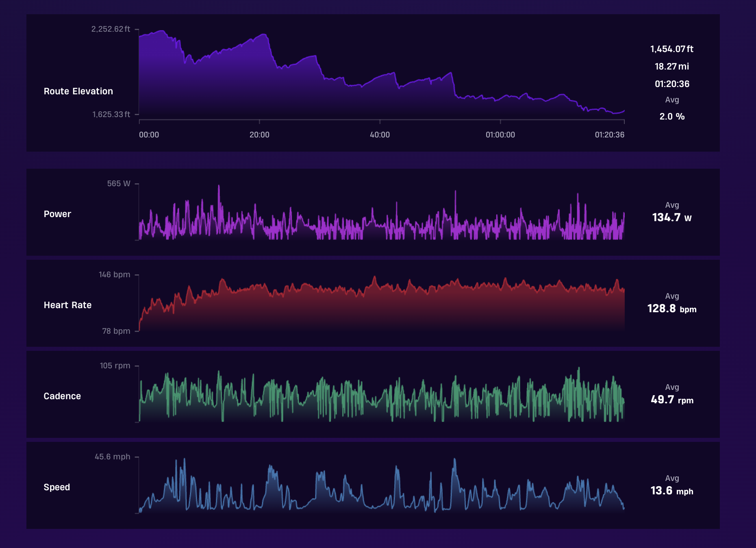This screenshot has width=756, height=548.
Task: Click the 01:00:00 time axis label
Action: point(500,135)
